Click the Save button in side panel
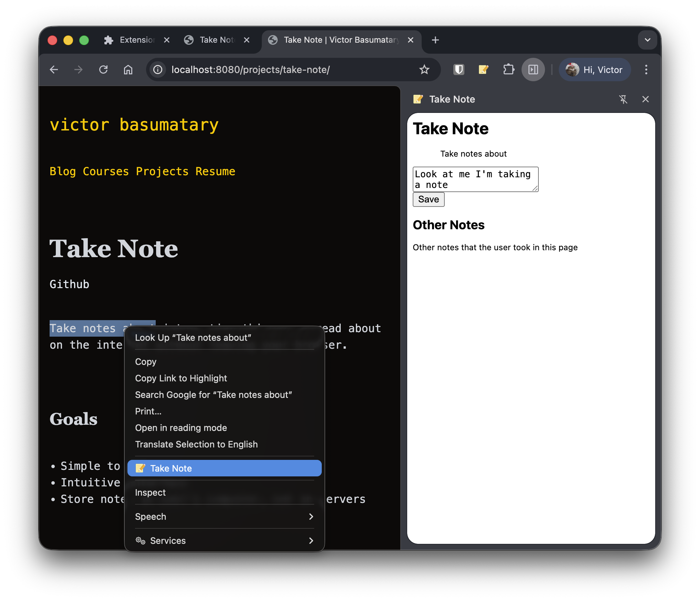This screenshot has width=700, height=601. pos(428,199)
